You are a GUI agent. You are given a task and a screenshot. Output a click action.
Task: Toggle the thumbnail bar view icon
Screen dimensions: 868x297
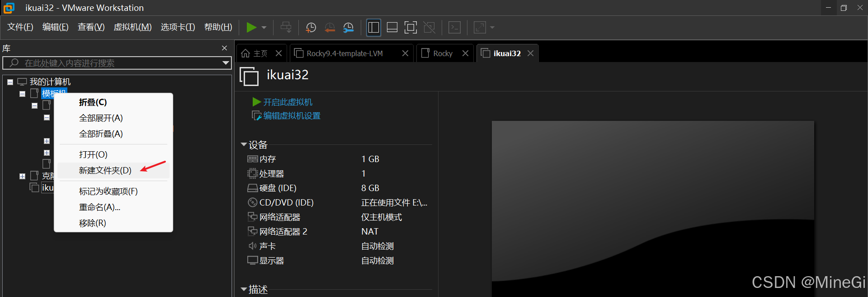click(392, 28)
